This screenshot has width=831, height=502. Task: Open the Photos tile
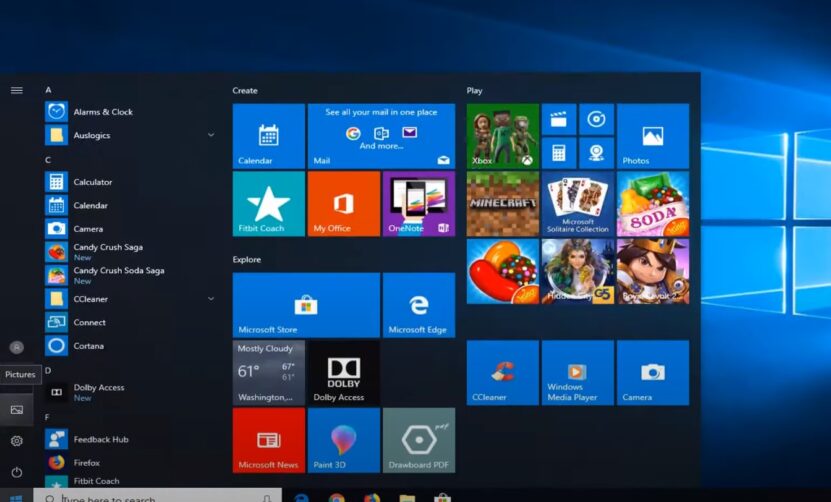click(653, 136)
